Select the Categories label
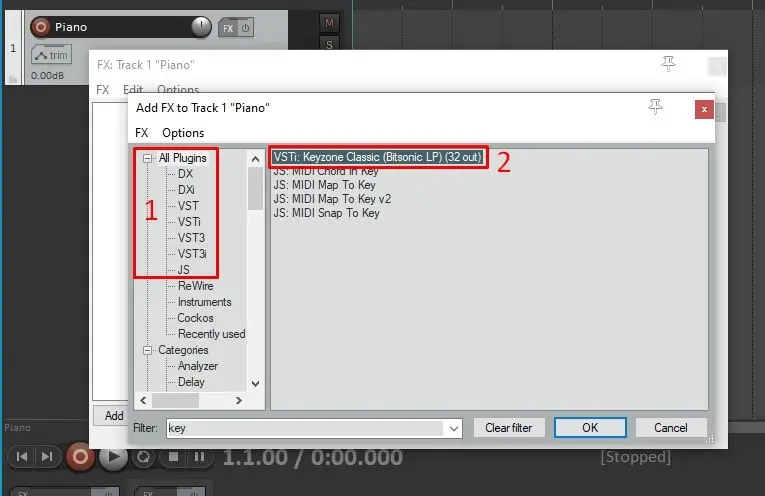This screenshot has width=765, height=496. [183, 350]
